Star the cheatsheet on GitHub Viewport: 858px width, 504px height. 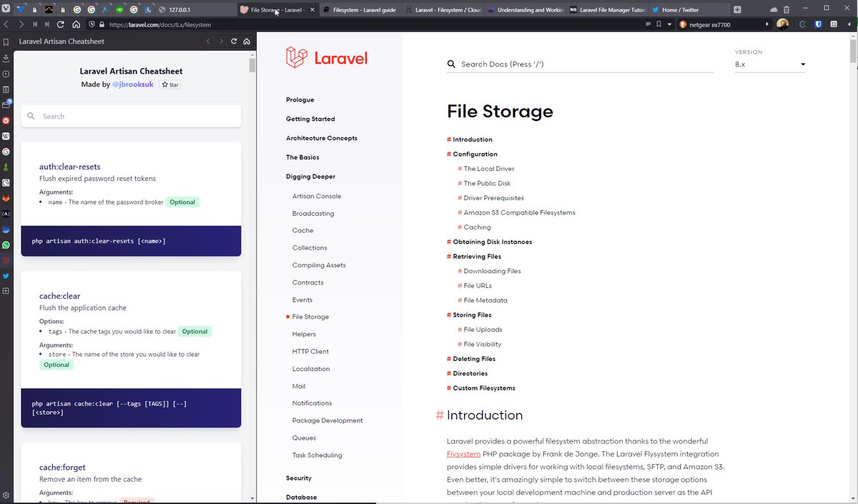(169, 84)
